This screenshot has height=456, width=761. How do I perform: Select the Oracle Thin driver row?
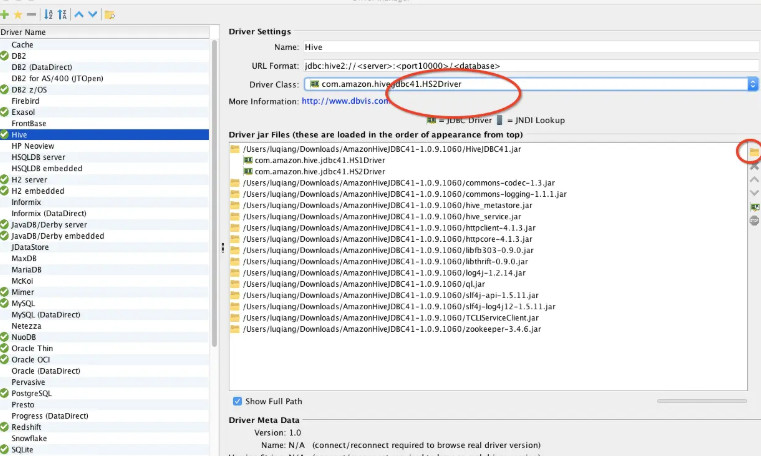(x=105, y=348)
